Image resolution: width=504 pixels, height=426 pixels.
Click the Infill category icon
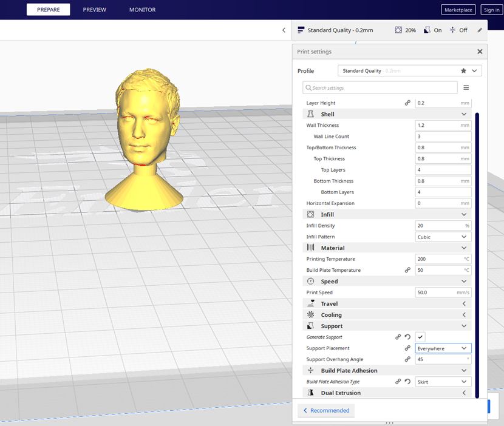pyautogui.click(x=310, y=214)
